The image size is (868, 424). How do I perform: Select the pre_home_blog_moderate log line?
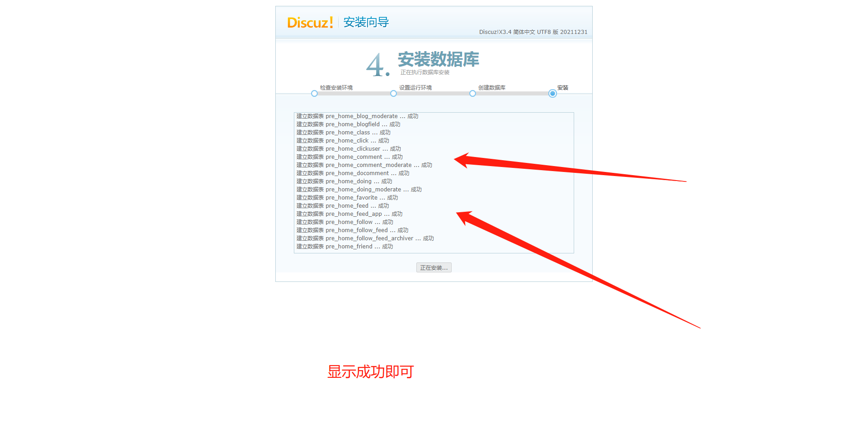click(358, 116)
